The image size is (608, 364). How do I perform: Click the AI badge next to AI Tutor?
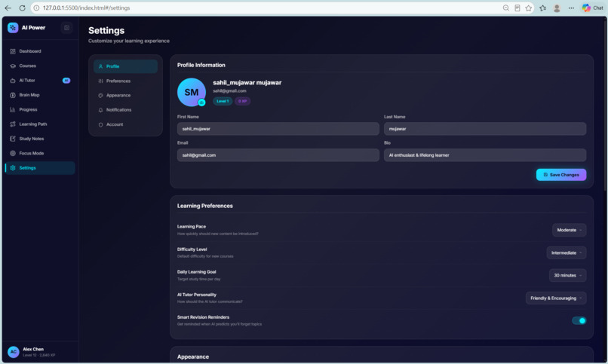pos(66,81)
